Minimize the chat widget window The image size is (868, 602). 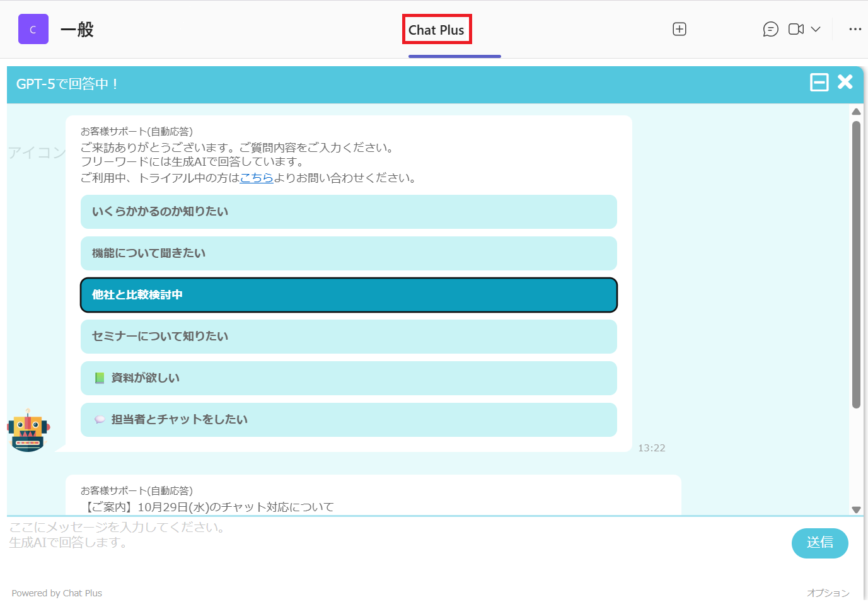819,83
